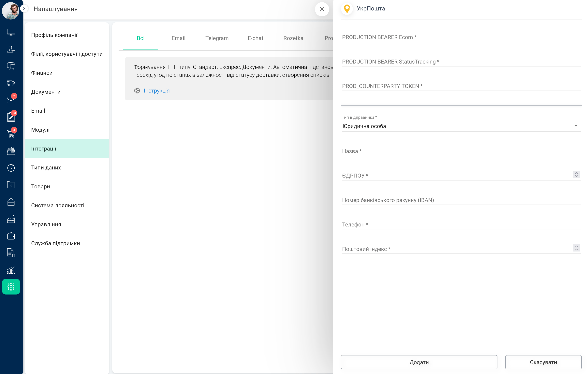Focus the PRODUCTION BEARER Ecom field
Image resolution: width=588 pixels, height=374 pixels.
click(461, 37)
